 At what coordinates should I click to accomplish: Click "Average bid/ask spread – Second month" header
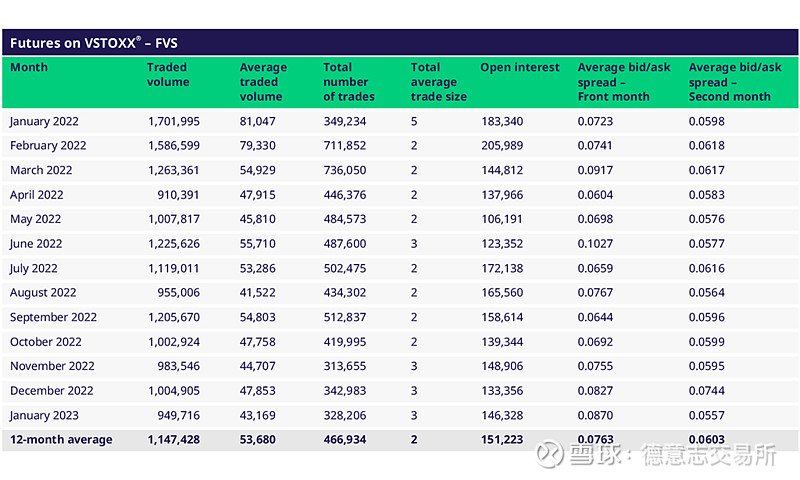[x=733, y=82]
